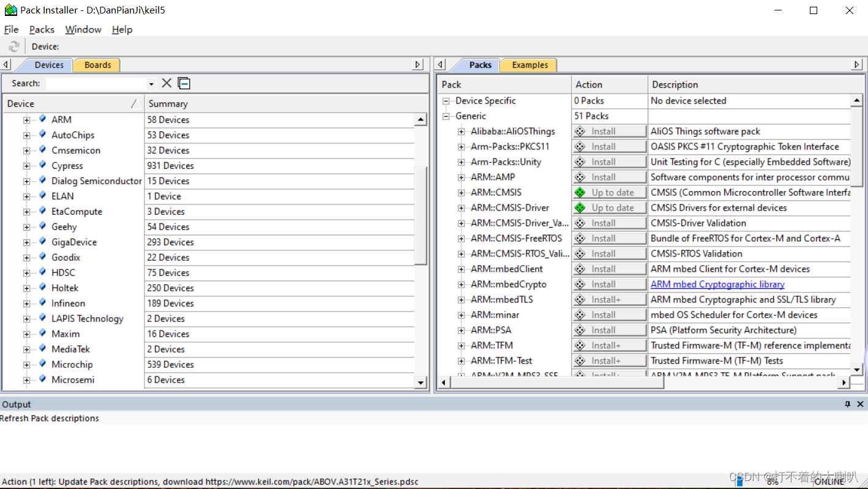Pin the Output panel
This screenshot has height=489, width=868.
tap(848, 404)
